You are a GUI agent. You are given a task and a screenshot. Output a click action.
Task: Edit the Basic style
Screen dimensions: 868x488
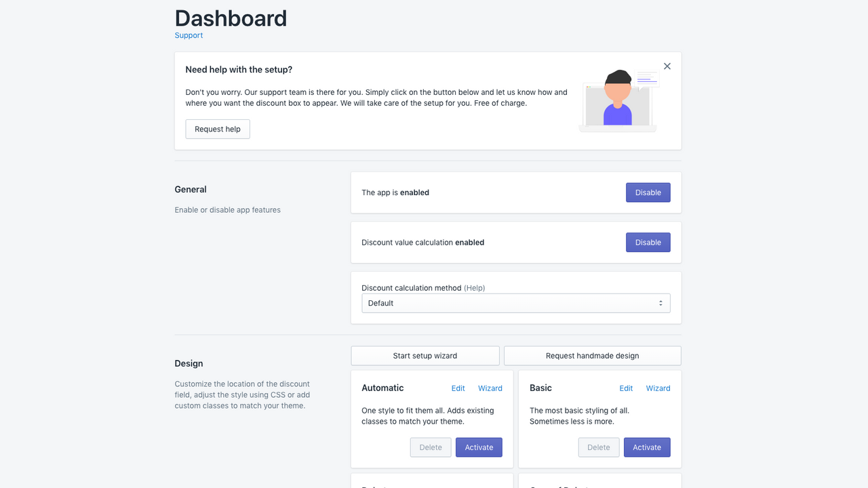click(x=625, y=388)
